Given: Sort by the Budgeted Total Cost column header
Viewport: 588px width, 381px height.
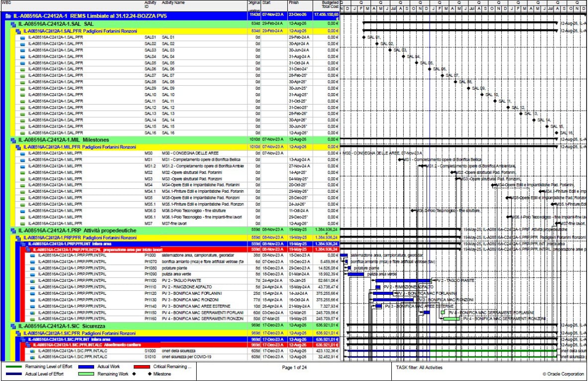Looking at the screenshot, I should pos(326,5).
